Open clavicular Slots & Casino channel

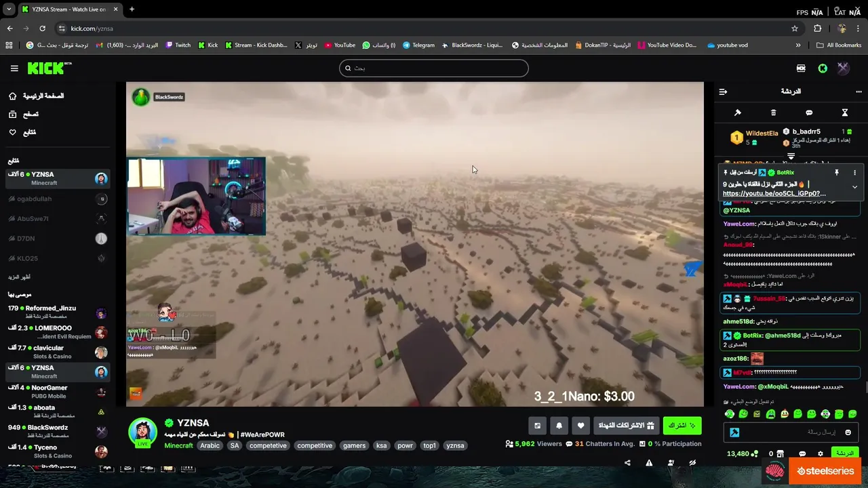coord(58,352)
